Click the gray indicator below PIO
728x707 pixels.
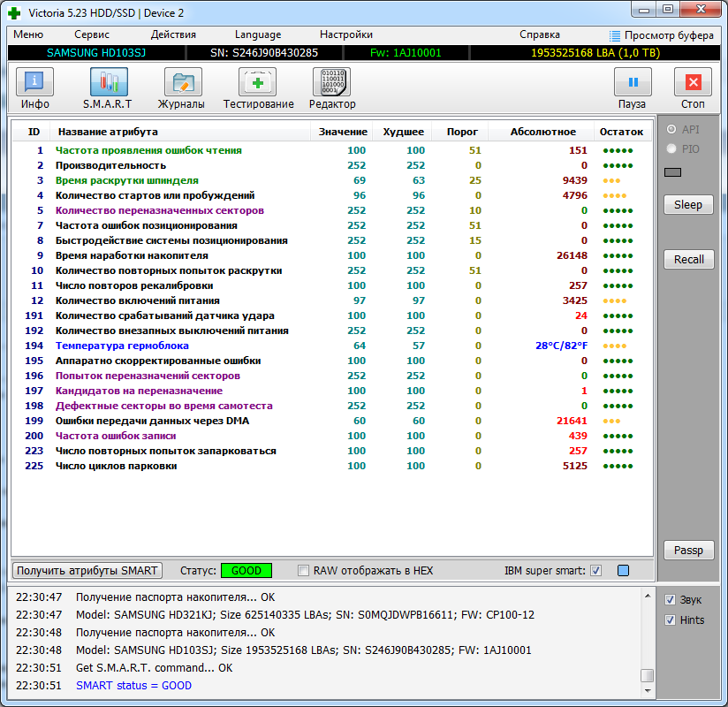[x=672, y=172]
